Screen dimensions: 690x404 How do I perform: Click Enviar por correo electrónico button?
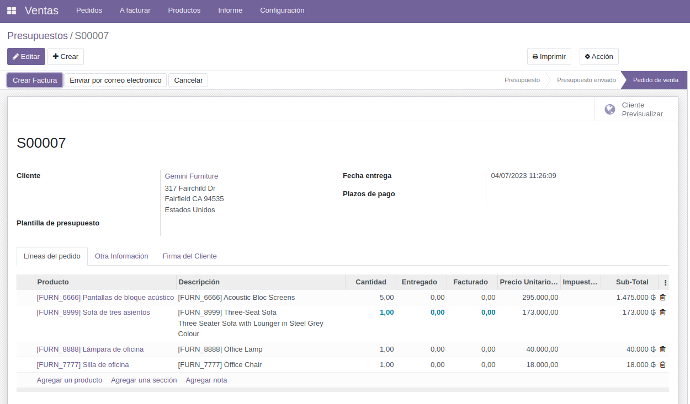(115, 80)
